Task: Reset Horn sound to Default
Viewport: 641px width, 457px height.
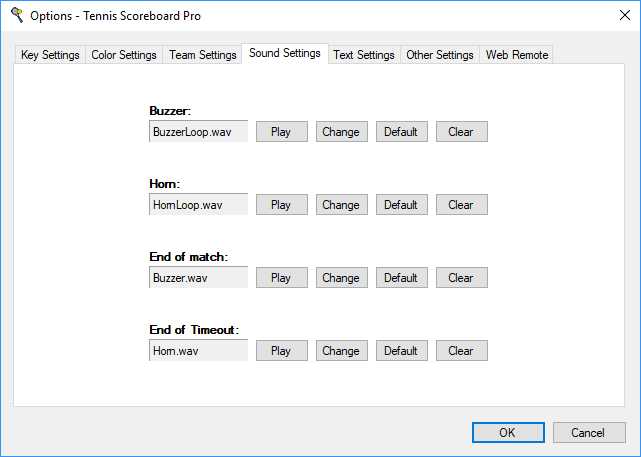Action: (x=401, y=205)
